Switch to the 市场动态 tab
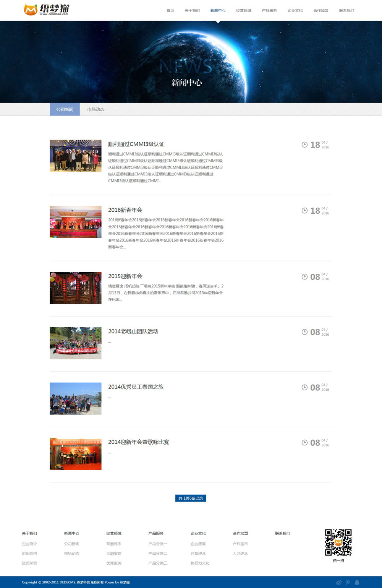Image resolution: width=382 pixels, height=588 pixels. [x=95, y=109]
